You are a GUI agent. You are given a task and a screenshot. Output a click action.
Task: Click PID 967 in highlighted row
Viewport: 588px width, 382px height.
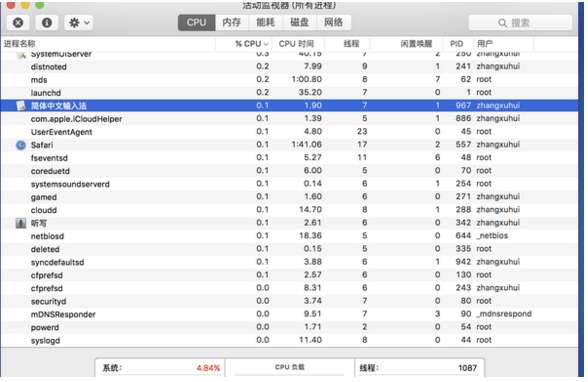point(463,105)
